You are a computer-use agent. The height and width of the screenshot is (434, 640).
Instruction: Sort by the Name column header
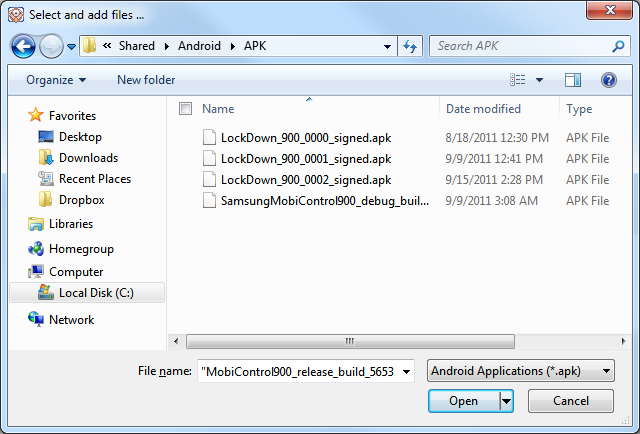218,109
